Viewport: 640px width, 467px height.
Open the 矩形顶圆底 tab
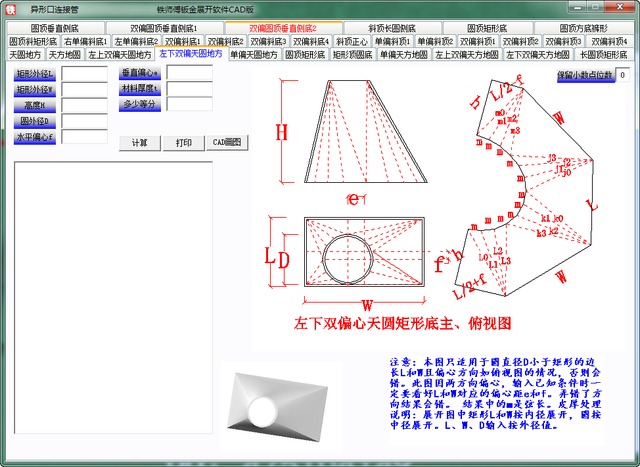[x=352, y=55]
